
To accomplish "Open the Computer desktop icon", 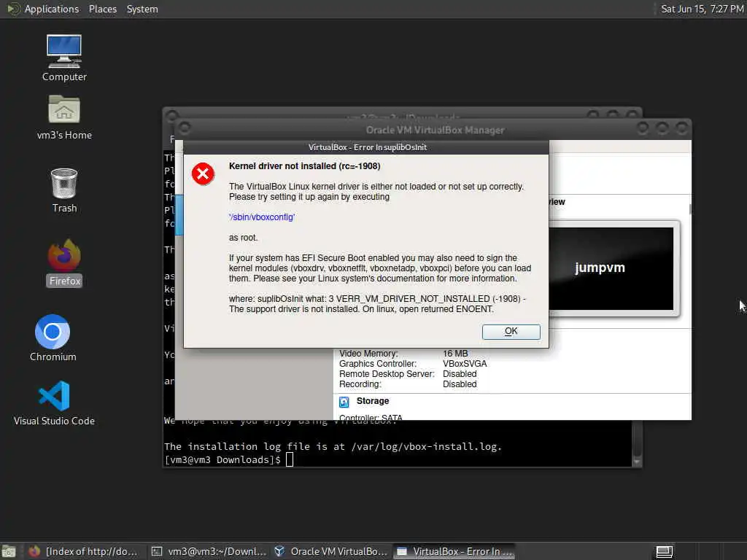I will point(64,58).
